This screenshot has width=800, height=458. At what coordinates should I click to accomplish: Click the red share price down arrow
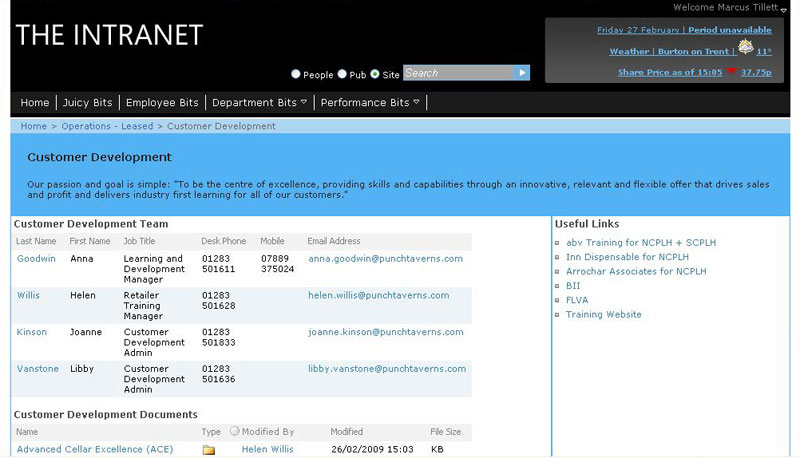[731, 72]
